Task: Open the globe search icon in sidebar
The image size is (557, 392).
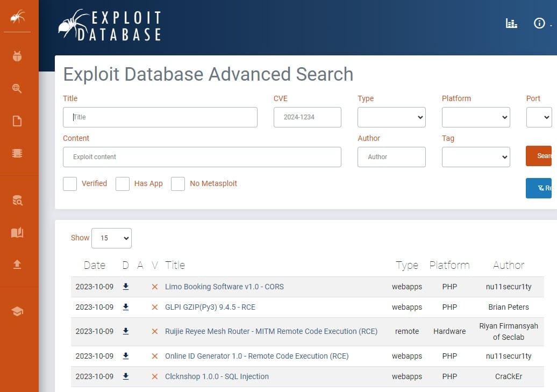Action: pos(17,88)
